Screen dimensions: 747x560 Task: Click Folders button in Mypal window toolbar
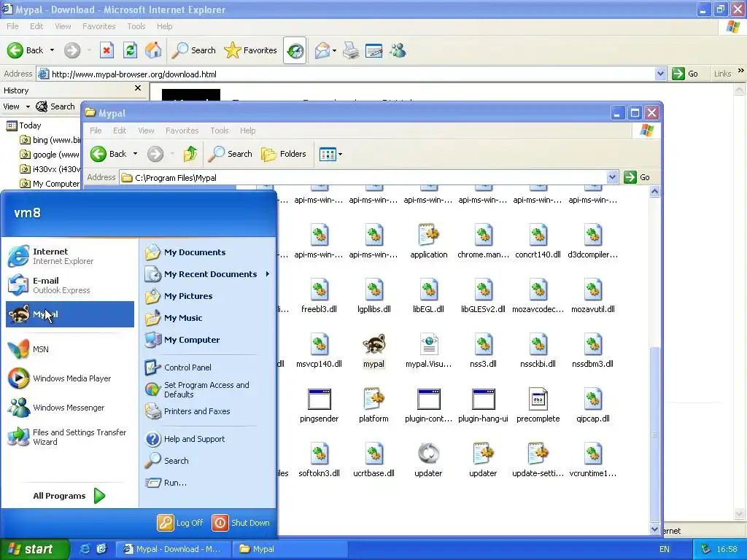(x=284, y=154)
